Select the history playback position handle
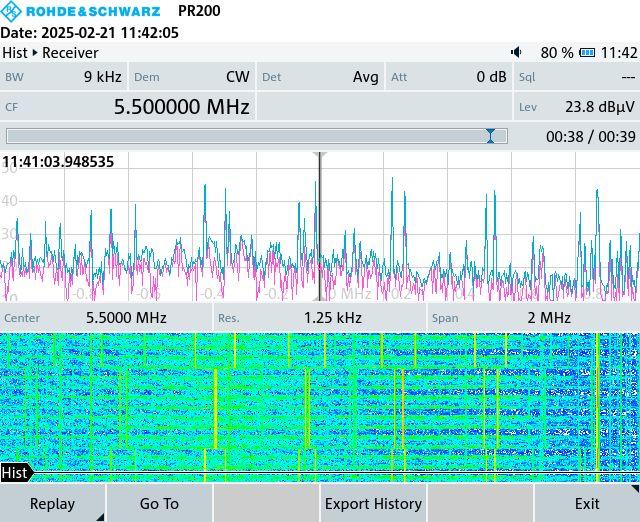This screenshot has width=640, height=522. pyautogui.click(x=490, y=136)
